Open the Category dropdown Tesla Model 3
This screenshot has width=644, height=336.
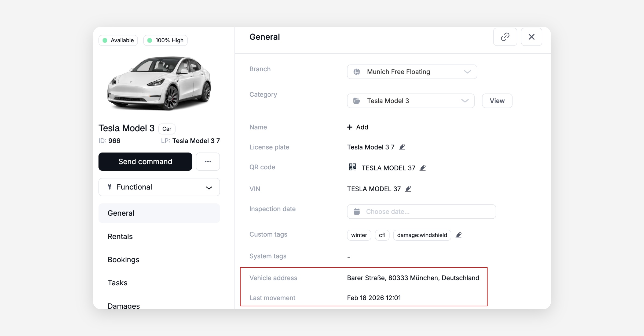coord(411,101)
